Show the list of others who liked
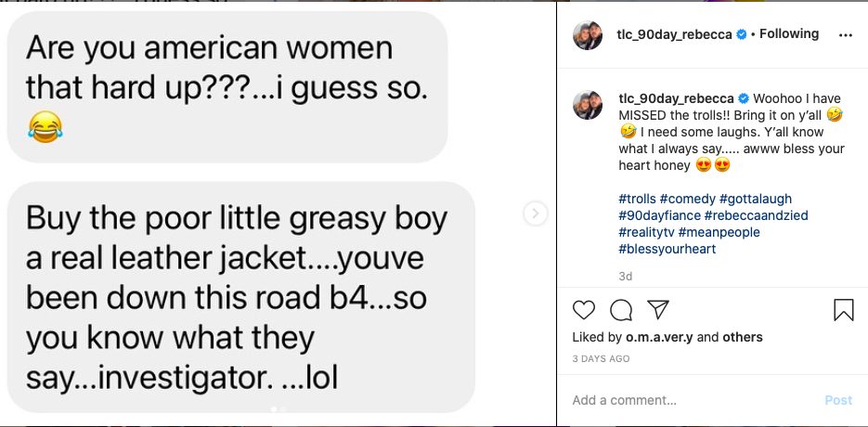868x427 pixels. 744,337
